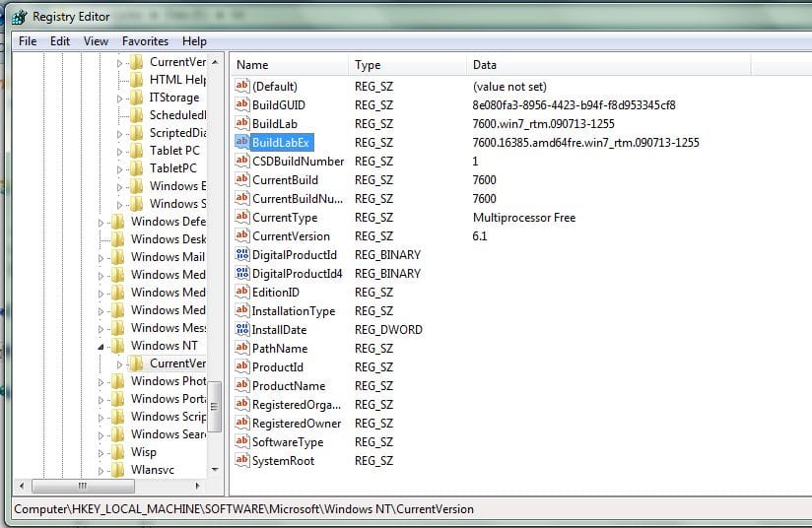Select the Windows Defender key
Image resolution: width=812 pixels, height=528 pixels.
(168, 222)
